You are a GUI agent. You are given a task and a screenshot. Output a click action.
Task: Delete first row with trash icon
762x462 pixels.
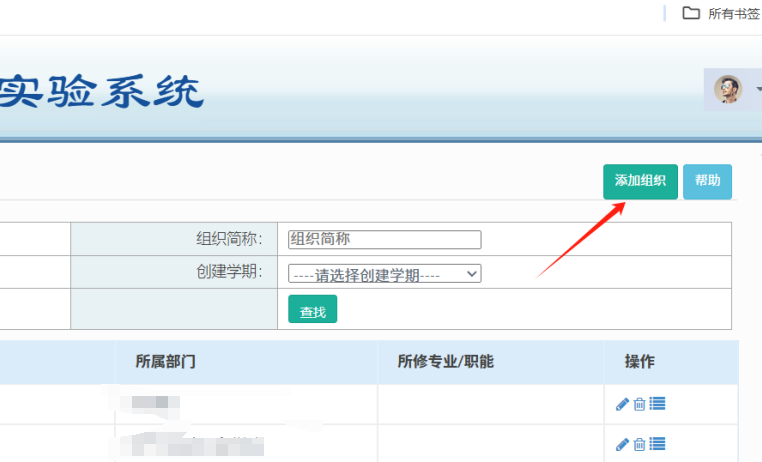click(640, 404)
